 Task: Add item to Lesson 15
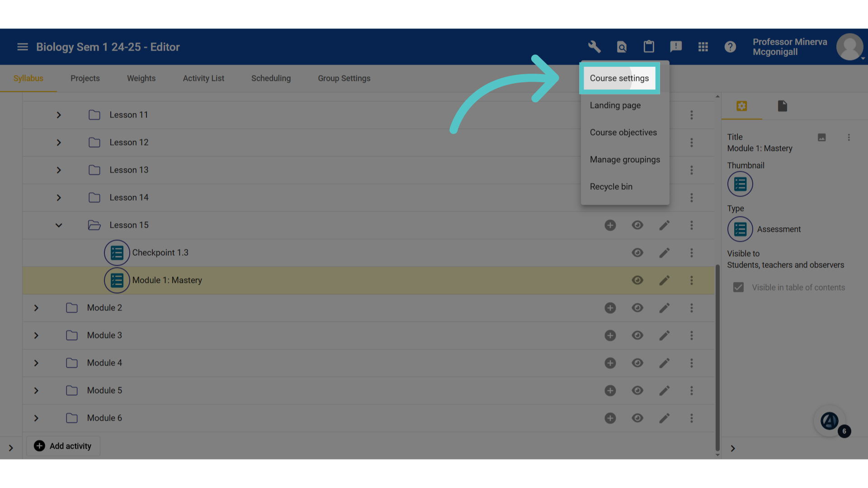coord(610,225)
